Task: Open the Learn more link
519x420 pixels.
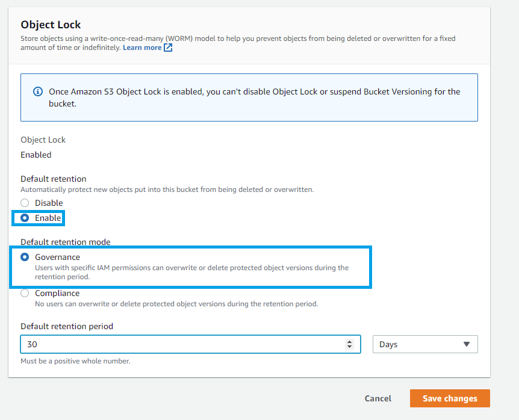Action: 142,48
